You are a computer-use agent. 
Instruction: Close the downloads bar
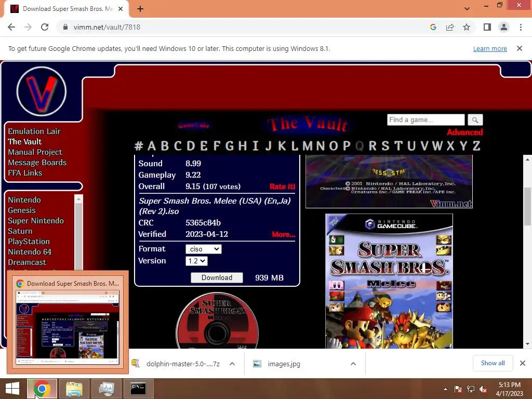(523, 363)
